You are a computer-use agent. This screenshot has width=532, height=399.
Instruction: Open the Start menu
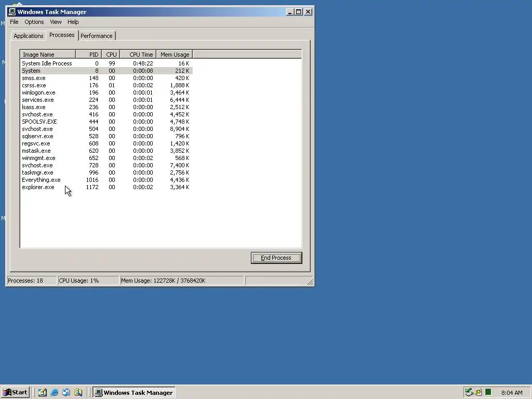[15, 392]
